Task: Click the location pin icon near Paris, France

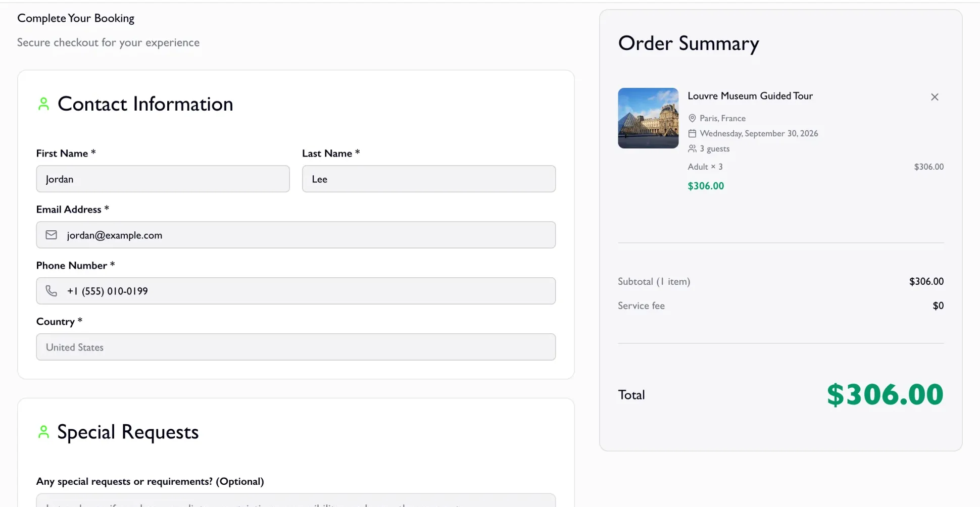Action: [x=692, y=118]
